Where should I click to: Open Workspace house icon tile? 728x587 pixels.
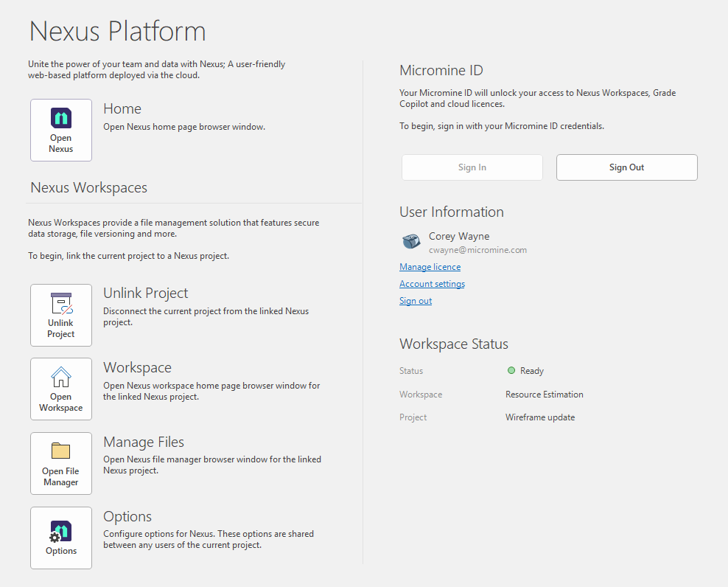pos(61,389)
